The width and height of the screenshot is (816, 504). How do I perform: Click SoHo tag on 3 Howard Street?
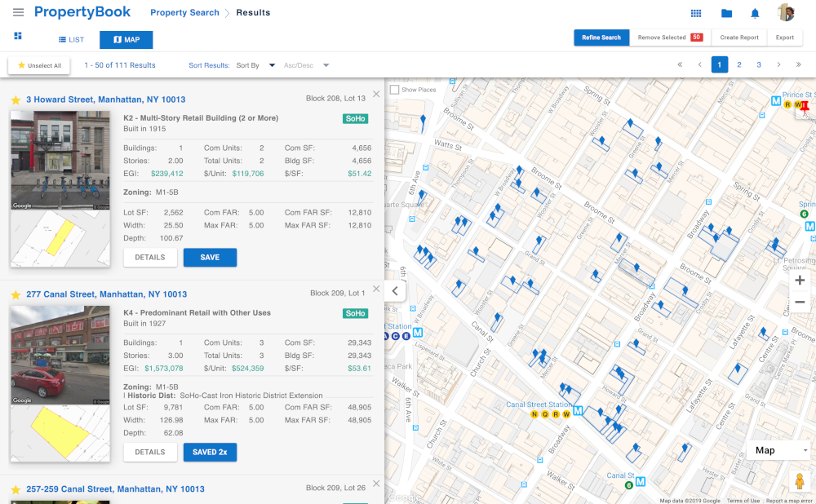(x=356, y=118)
